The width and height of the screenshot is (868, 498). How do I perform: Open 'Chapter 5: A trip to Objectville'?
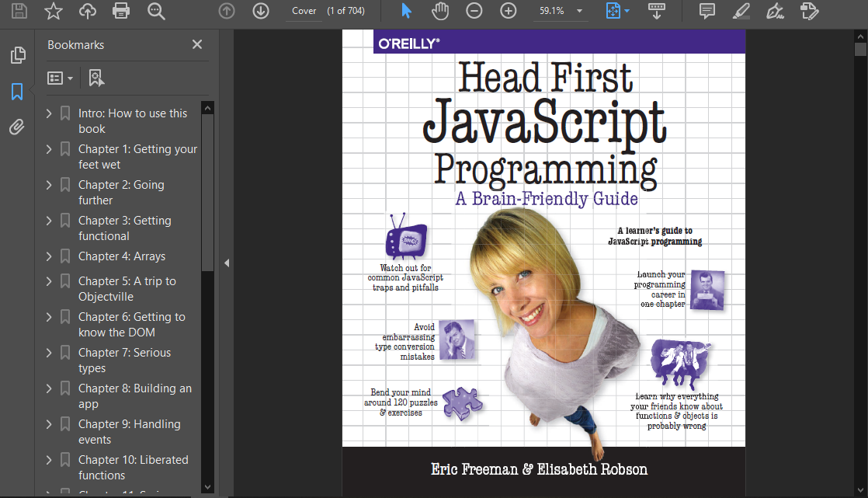click(127, 288)
